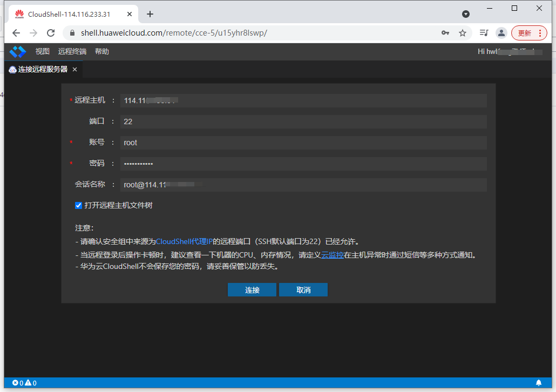This screenshot has height=392, width=556.
Task: Click the cloud icon on 连接远程服务器 tab
Action: point(13,70)
